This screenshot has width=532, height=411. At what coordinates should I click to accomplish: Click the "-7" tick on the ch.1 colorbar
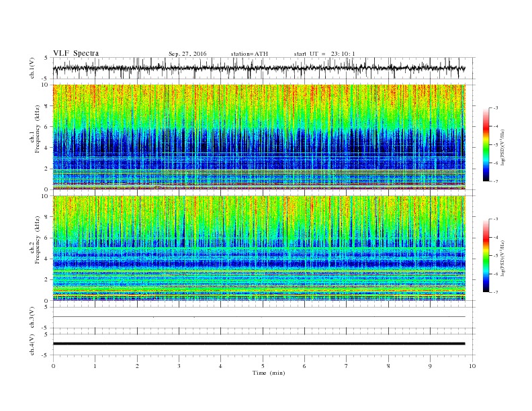(x=496, y=181)
